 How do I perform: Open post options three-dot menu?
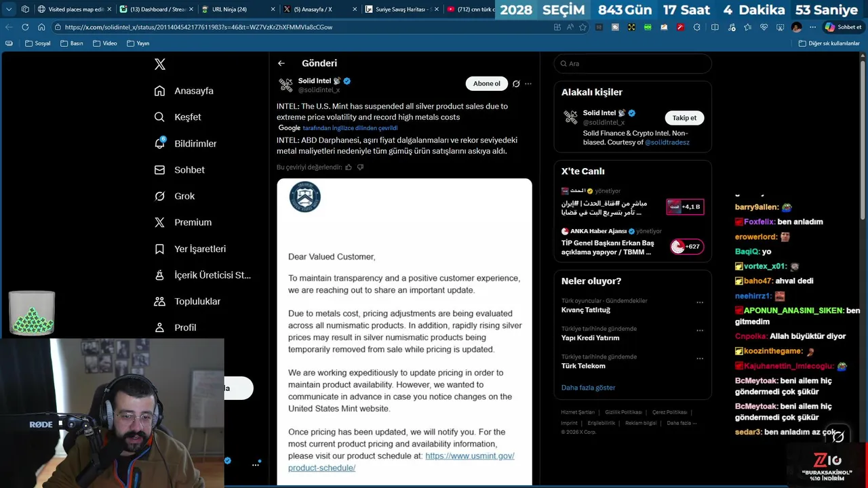tap(528, 84)
